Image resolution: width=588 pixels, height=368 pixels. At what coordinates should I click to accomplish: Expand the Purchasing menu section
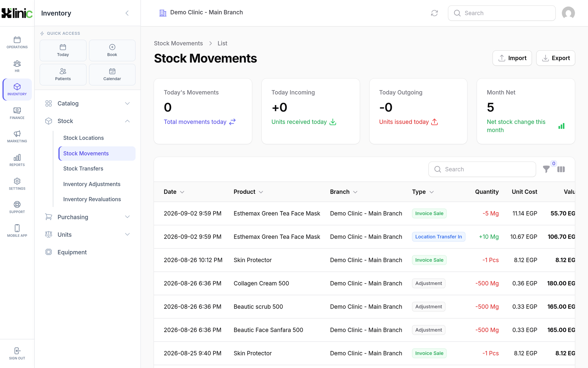pos(88,217)
